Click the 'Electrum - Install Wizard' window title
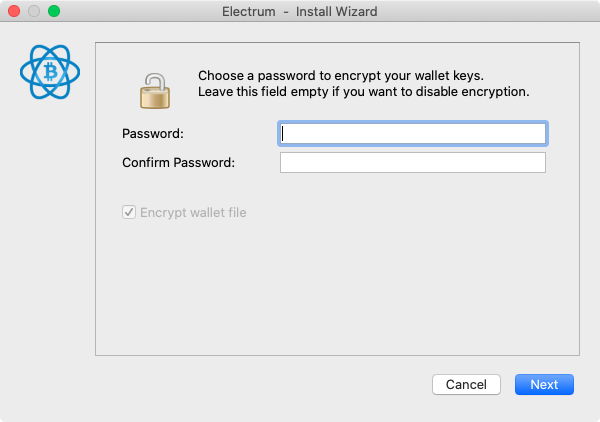600x422 pixels. point(300,11)
